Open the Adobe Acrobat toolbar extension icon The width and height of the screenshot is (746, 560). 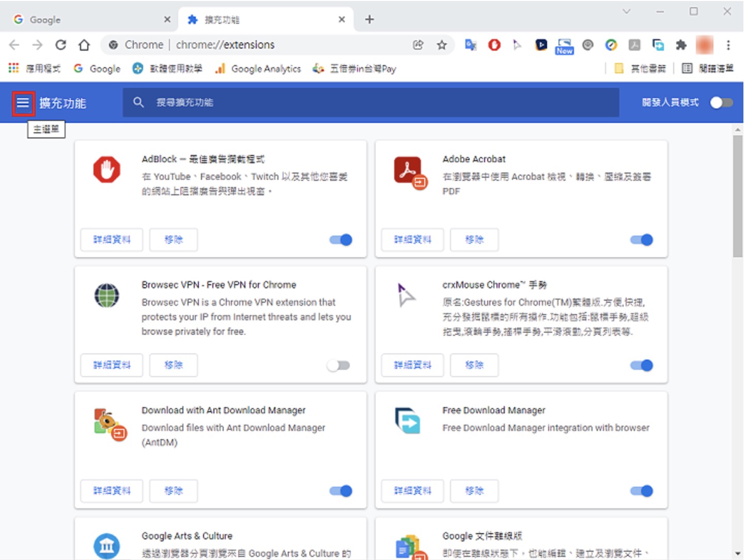[634, 45]
